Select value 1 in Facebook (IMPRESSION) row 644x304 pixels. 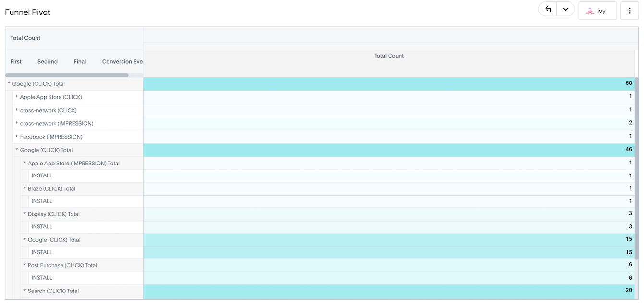click(389, 137)
